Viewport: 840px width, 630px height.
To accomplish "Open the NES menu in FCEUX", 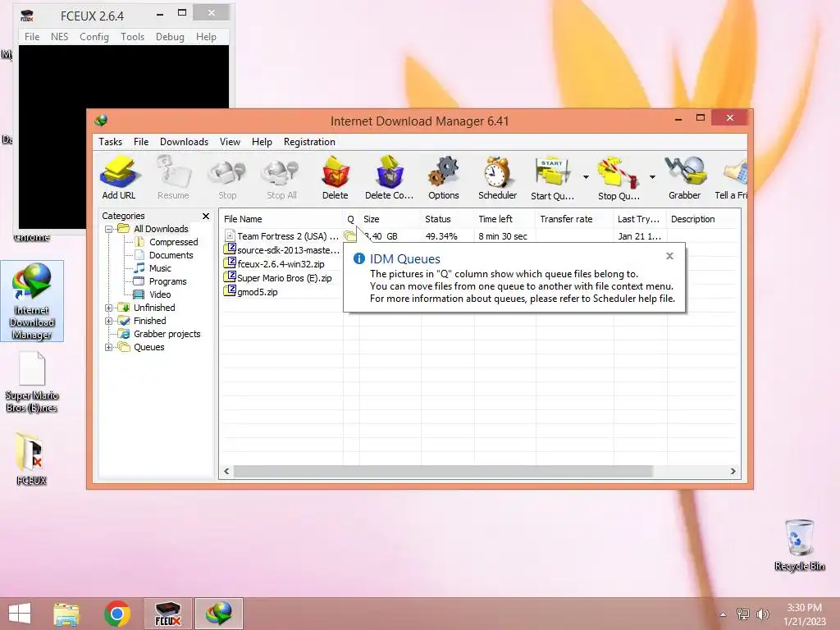I will point(59,36).
